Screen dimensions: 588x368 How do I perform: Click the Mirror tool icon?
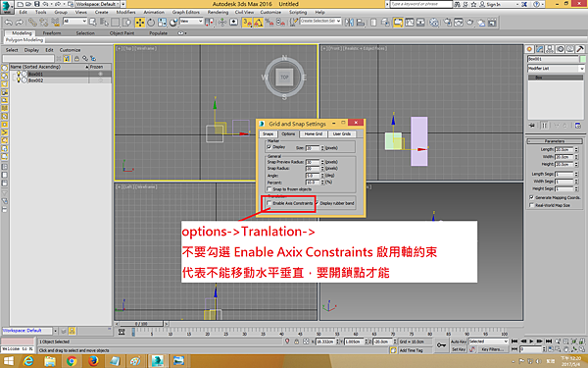[349, 23]
